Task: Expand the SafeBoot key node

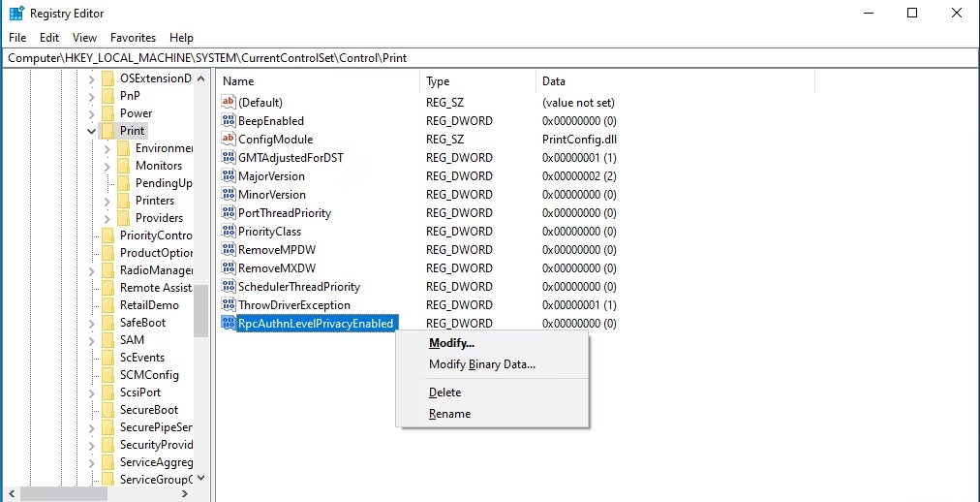Action: [92, 324]
